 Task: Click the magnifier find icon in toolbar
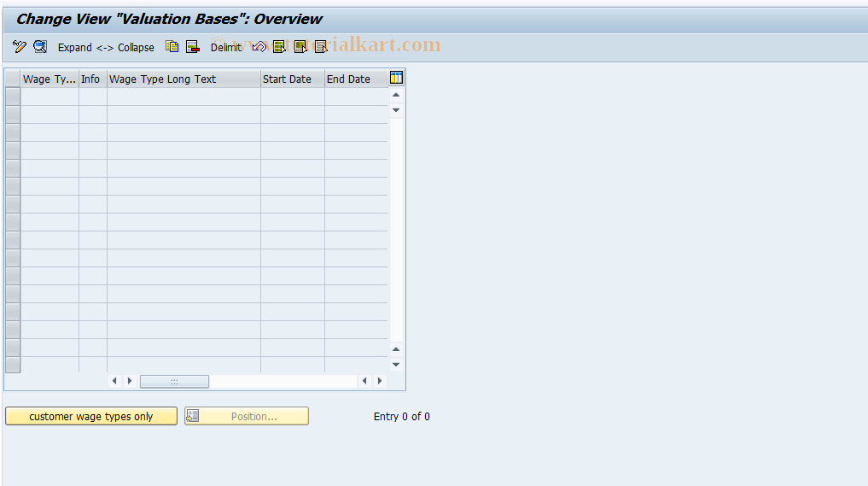(40, 47)
